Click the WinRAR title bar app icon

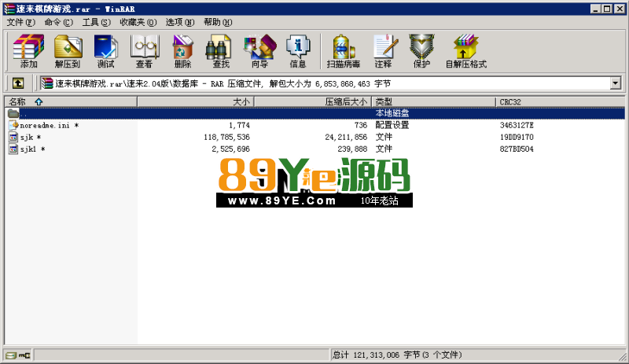[x=9, y=9]
